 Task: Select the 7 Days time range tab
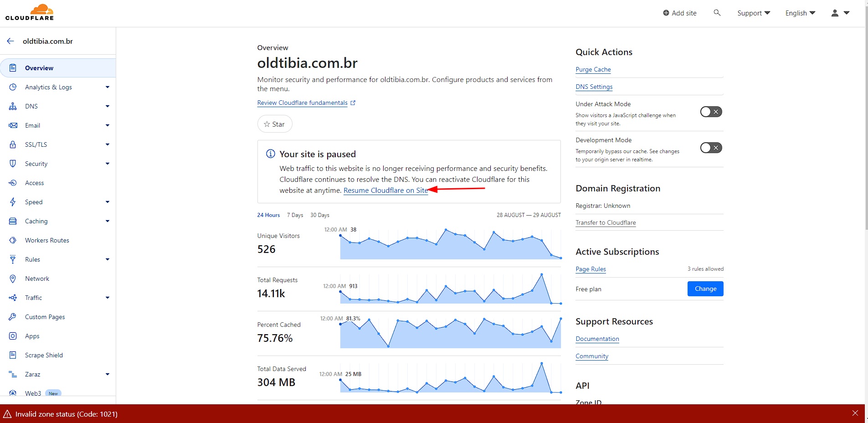tap(295, 215)
